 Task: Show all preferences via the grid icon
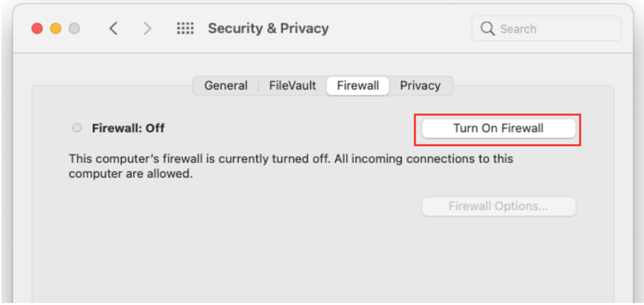click(x=185, y=29)
